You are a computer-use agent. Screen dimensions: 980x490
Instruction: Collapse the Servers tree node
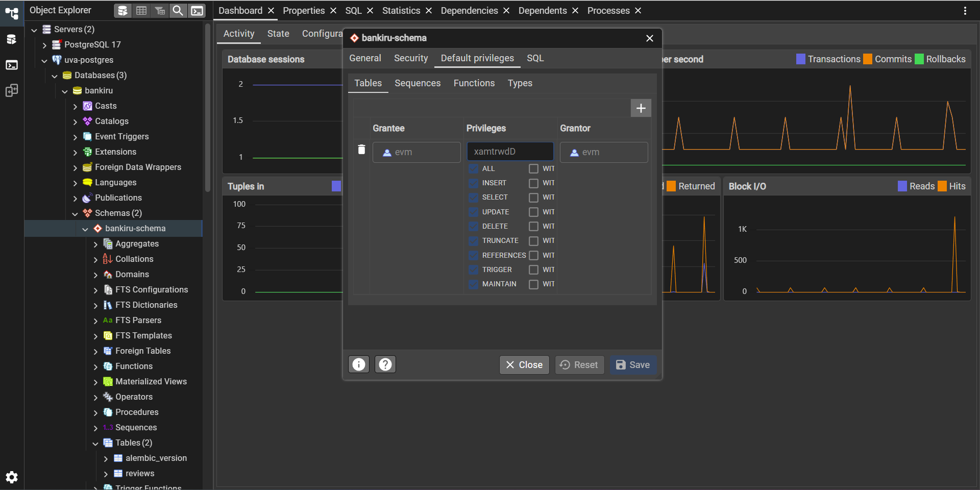[x=34, y=30]
